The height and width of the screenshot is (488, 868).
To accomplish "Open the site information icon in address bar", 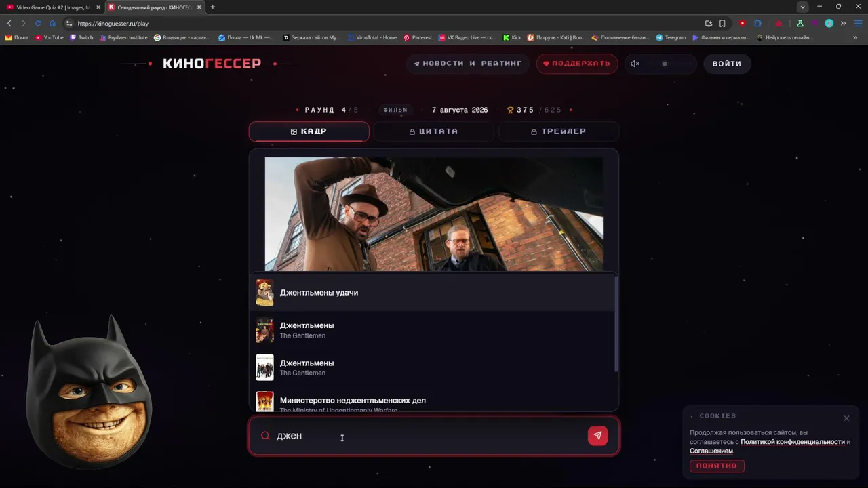I will tap(68, 24).
